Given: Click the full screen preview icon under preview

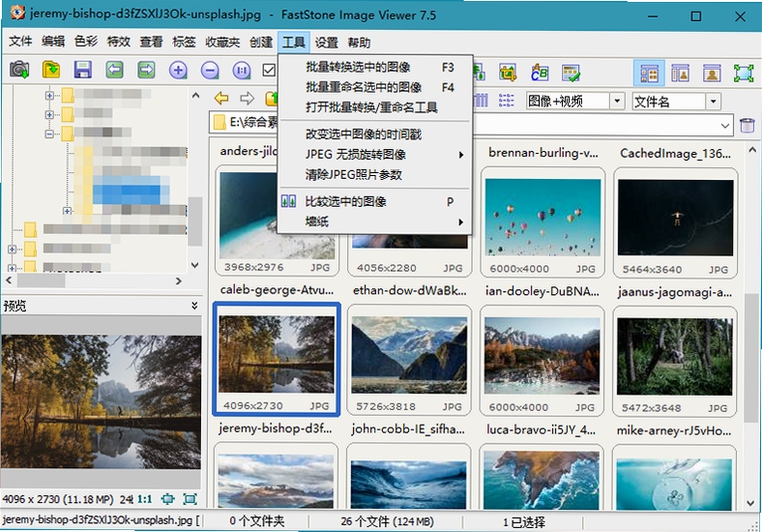Looking at the screenshot, I should point(190,499).
